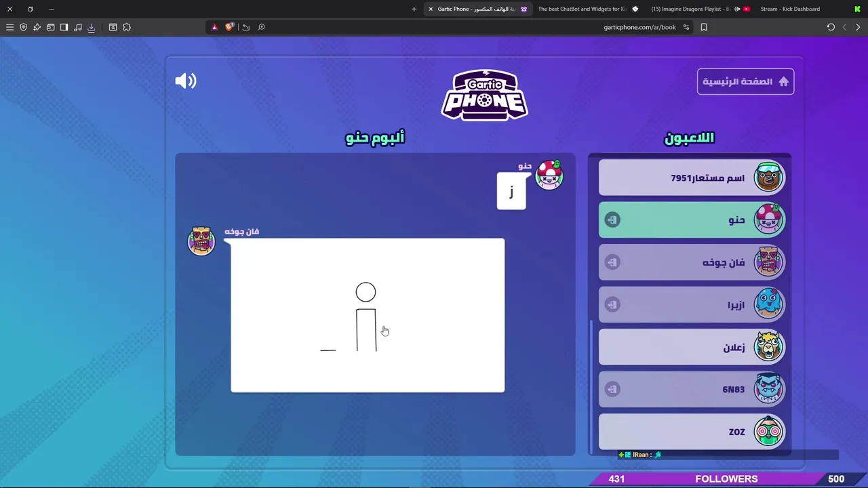
Task: Open the Brave wallet card icon
Action: pos(50,27)
